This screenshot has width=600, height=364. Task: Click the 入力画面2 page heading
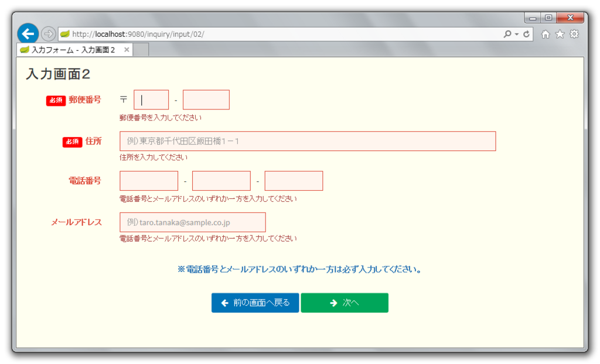[58, 74]
